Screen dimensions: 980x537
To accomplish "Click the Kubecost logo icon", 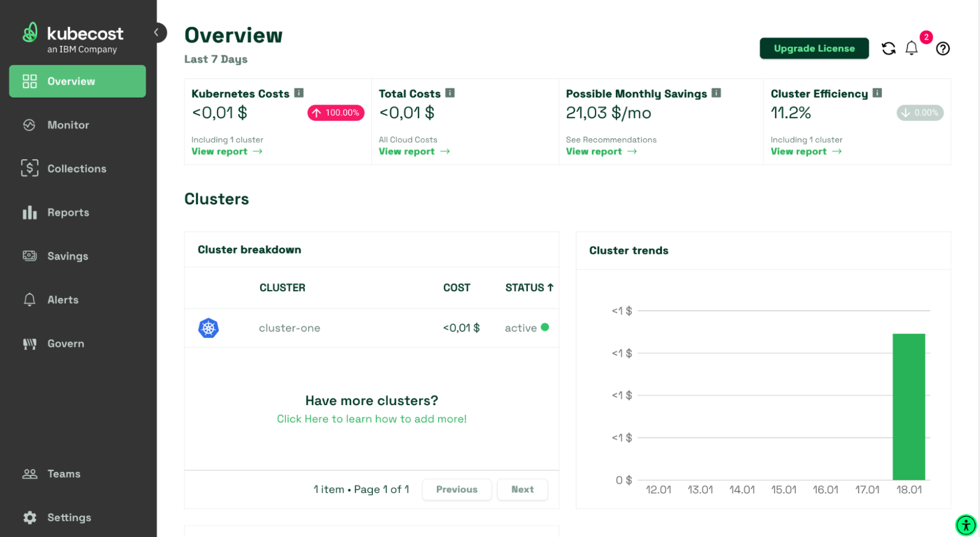I will [30, 33].
